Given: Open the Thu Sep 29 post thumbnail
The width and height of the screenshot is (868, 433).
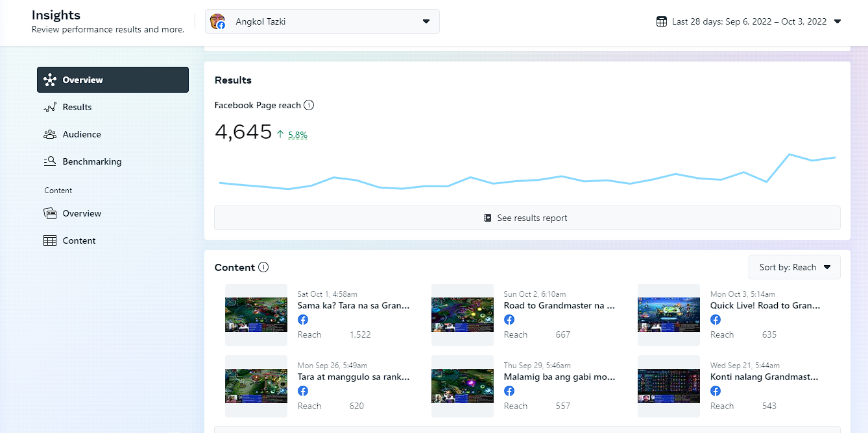Looking at the screenshot, I should coord(463,386).
